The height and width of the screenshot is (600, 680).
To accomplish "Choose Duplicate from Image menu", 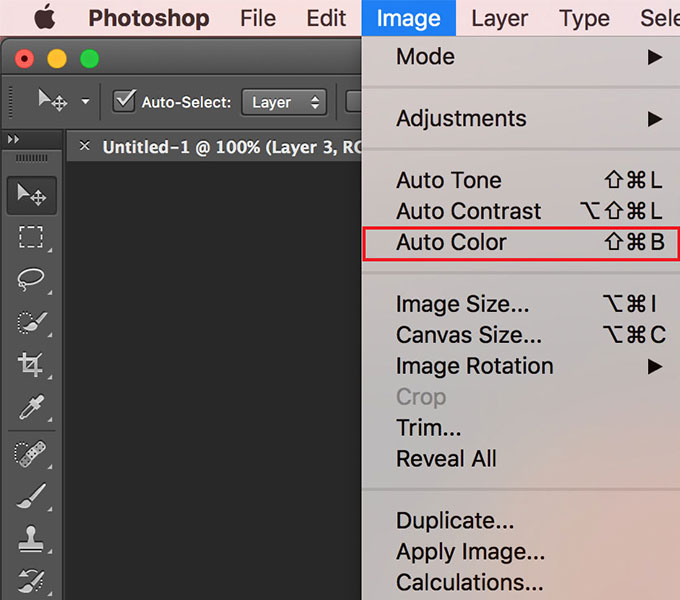I will point(521,521).
